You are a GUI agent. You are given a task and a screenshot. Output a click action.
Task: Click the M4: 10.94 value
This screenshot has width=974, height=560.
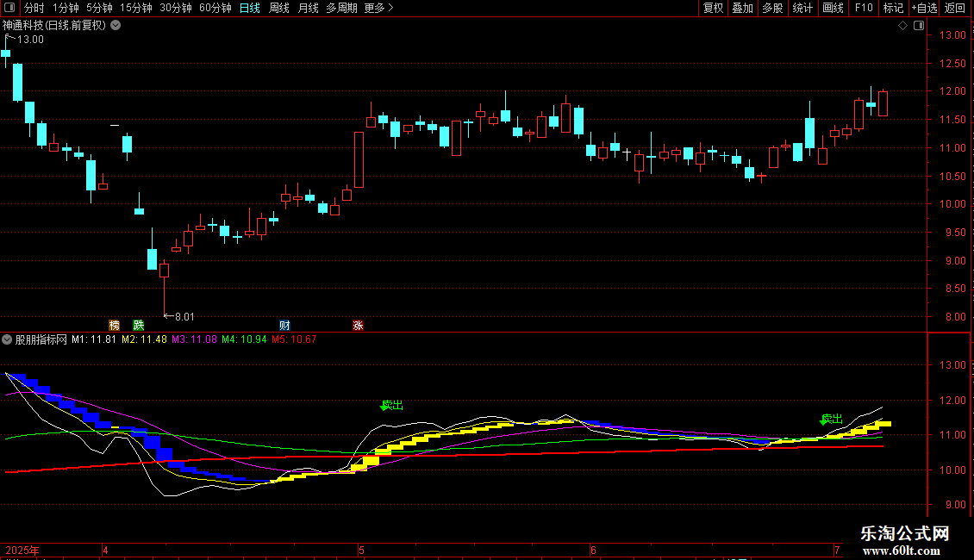pos(244,339)
